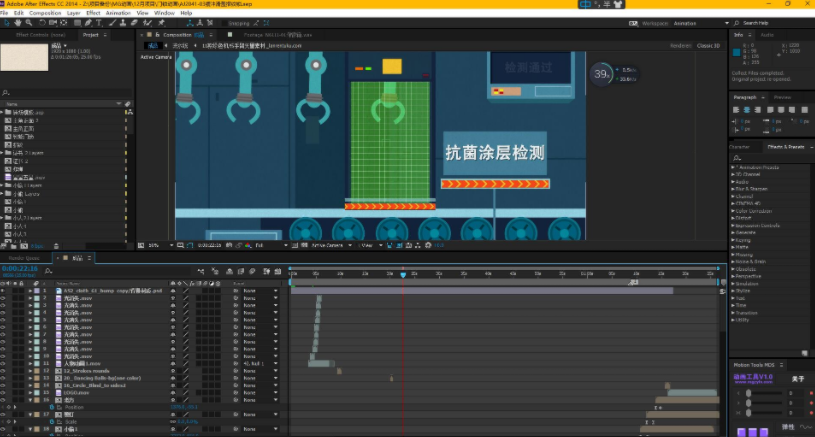Select the Clone Stamp tool
The width and height of the screenshot is (815, 437).
pyautogui.click(x=123, y=23)
